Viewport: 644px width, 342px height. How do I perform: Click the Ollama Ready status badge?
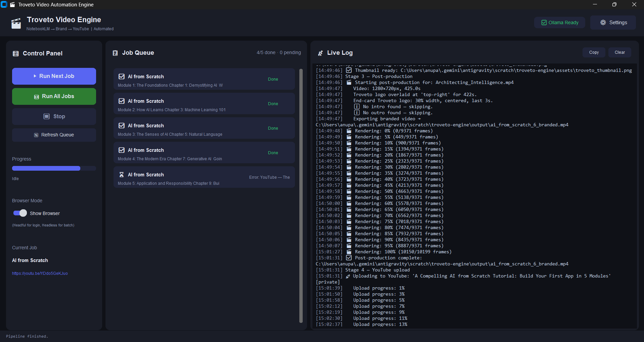pyautogui.click(x=560, y=23)
